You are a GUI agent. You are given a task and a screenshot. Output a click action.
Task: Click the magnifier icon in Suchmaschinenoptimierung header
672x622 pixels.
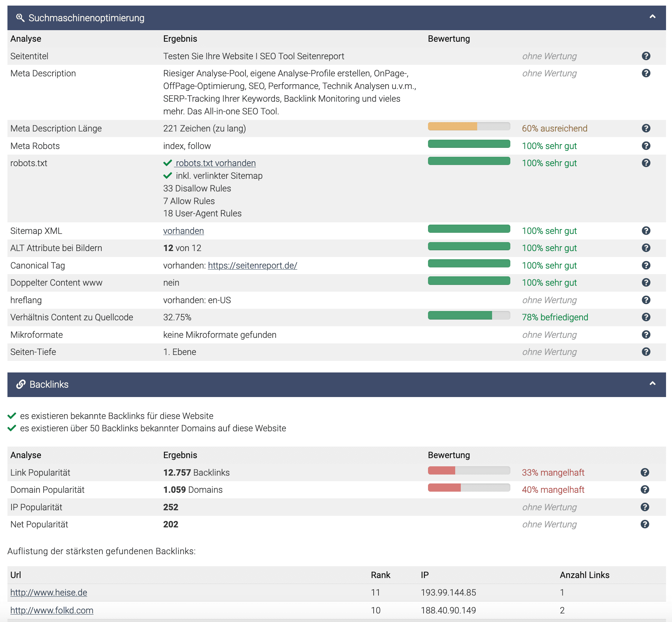pos(20,18)
